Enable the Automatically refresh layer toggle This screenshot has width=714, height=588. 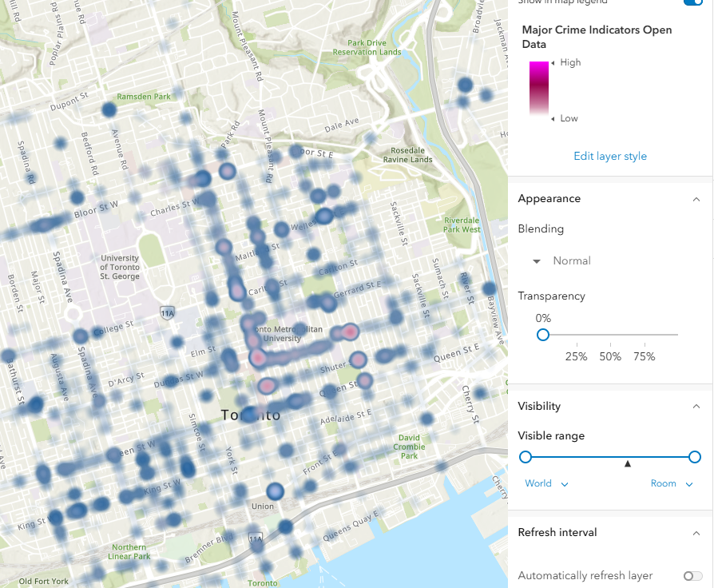[692, 575]
